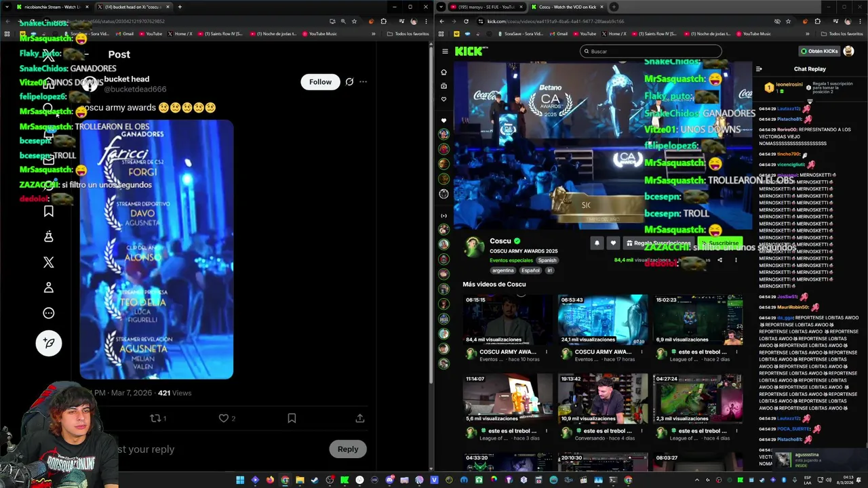
Task: Open the 06:15:15 Coscu Army Awards video
Action: (x=508, y=320)
